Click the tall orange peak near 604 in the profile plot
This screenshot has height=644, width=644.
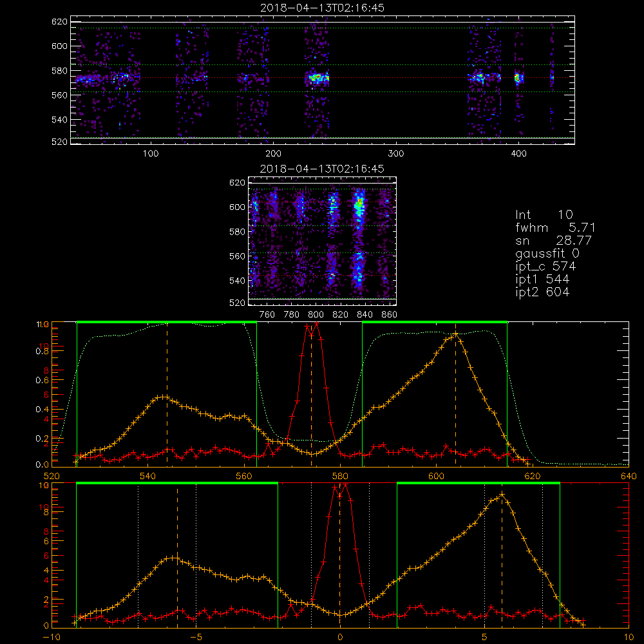pos(455,335)
